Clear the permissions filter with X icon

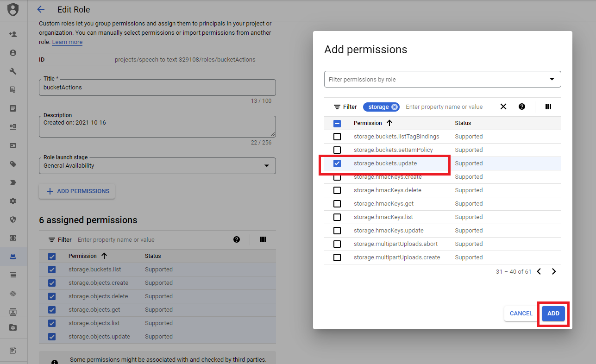tap(503, 107)
